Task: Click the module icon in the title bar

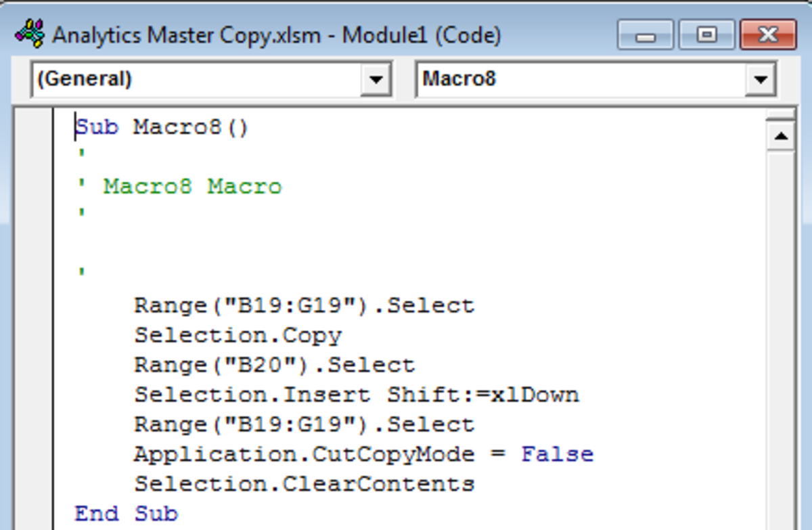Action: (x=30, y=33)
